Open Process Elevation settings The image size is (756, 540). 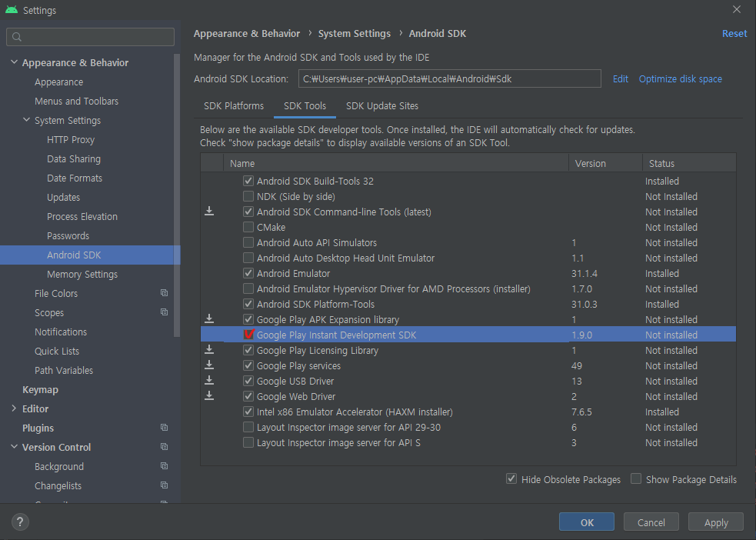pos(82,216)
